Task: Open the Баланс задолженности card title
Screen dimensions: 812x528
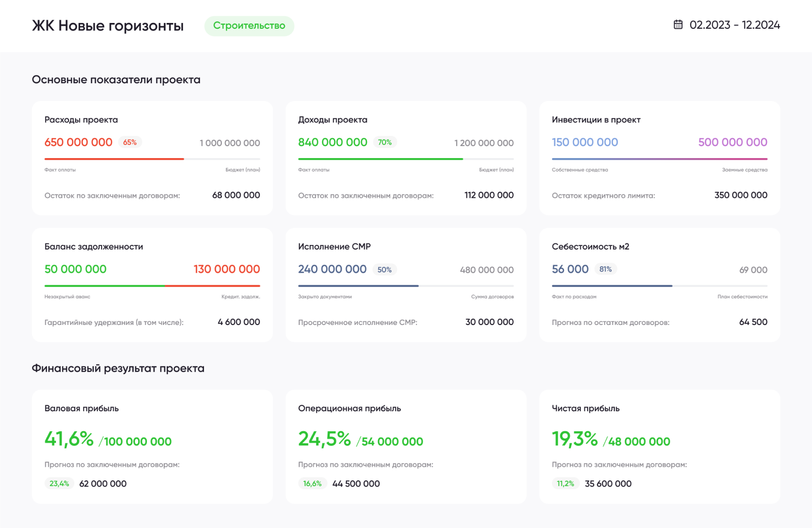Action: (94, 246)
